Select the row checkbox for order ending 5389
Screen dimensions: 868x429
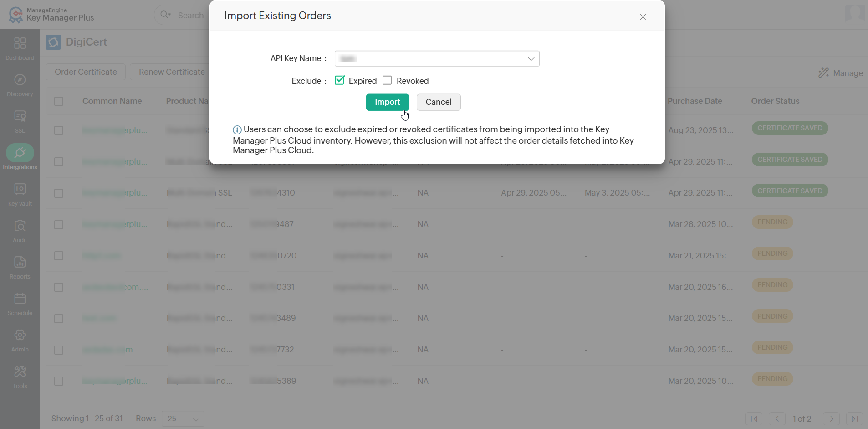59,381
